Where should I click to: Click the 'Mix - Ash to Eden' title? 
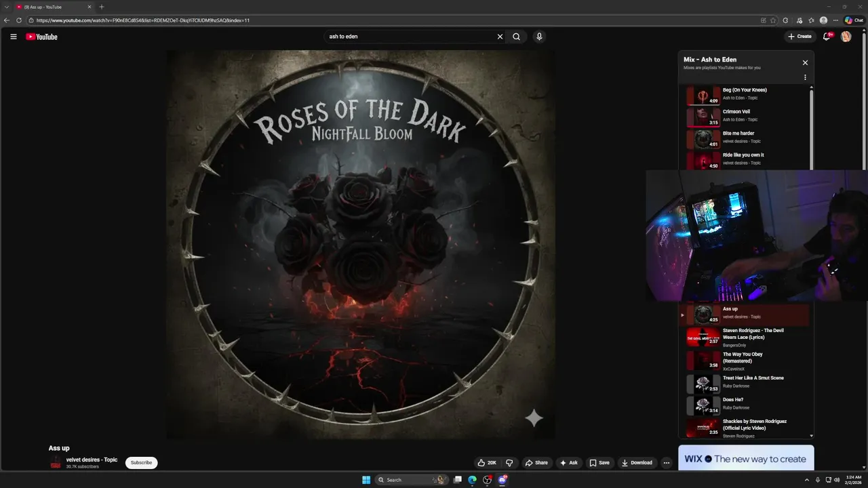[x=710, y=60]
